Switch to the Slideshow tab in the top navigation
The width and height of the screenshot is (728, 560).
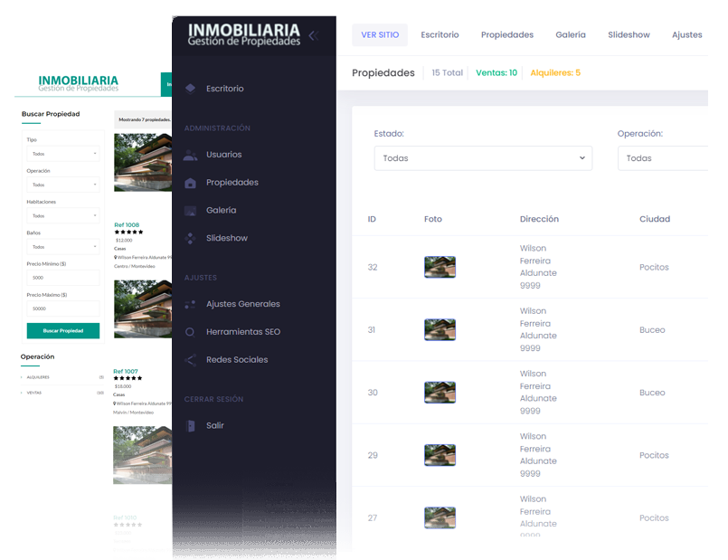629,35
